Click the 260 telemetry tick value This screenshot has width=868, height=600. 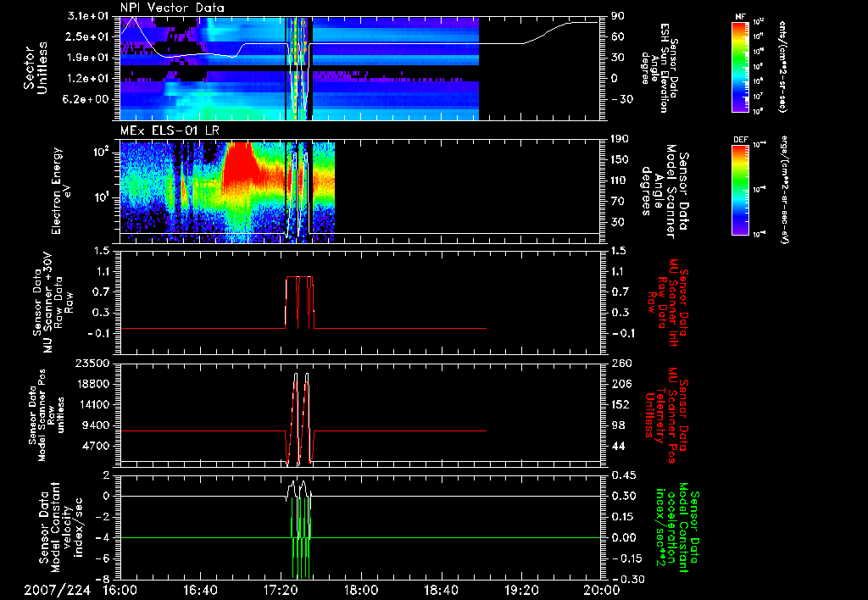pyautogui.click(x=621, y=364)
